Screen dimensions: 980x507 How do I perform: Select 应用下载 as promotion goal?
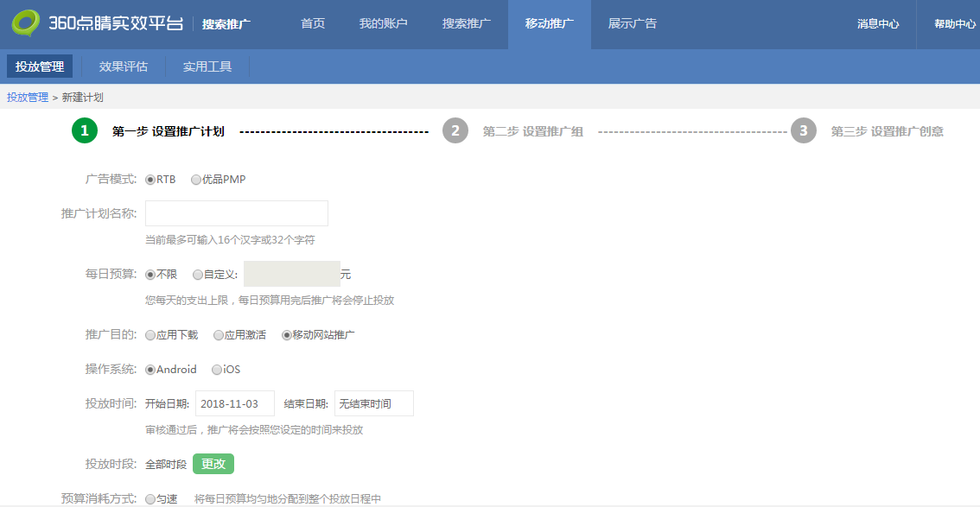(150, 335)
